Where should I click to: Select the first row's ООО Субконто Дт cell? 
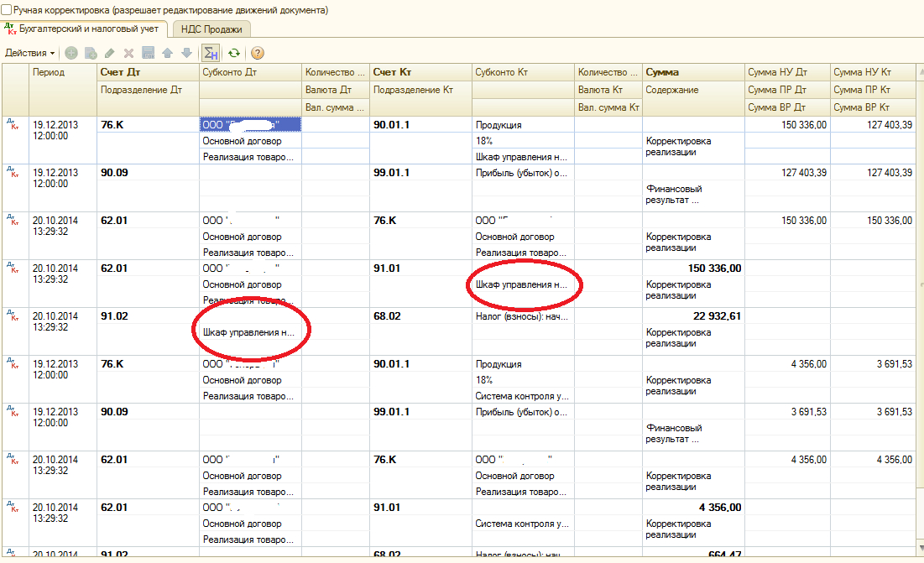click(x=249, y=125)
